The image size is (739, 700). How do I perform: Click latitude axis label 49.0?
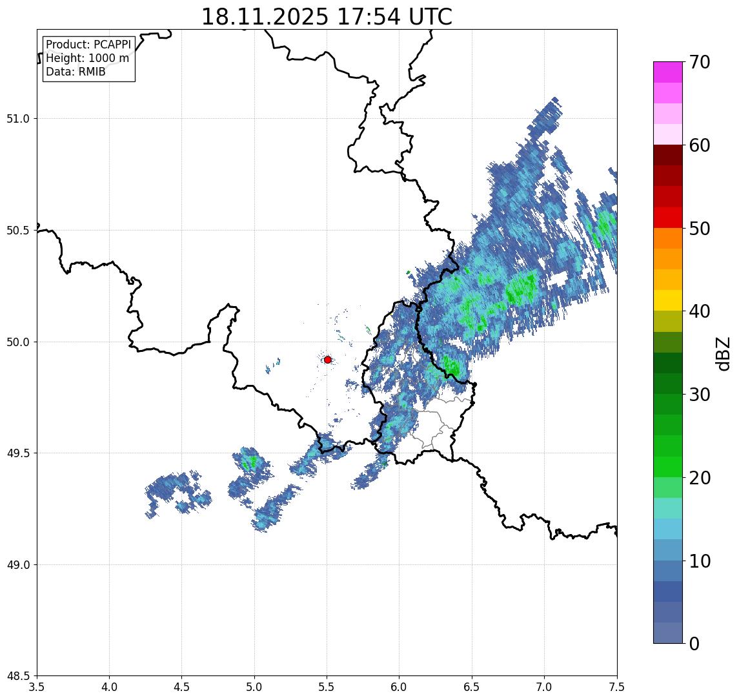tap(18, 564)
